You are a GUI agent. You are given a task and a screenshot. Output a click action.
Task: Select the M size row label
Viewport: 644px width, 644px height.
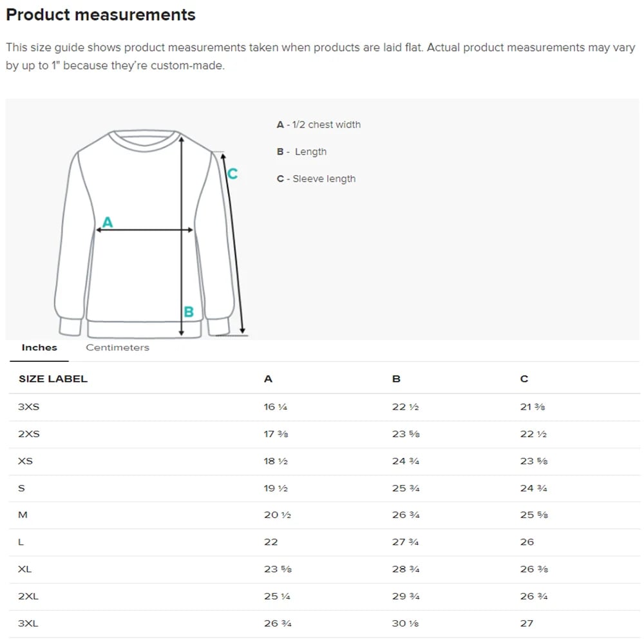(x=23, y=515)
